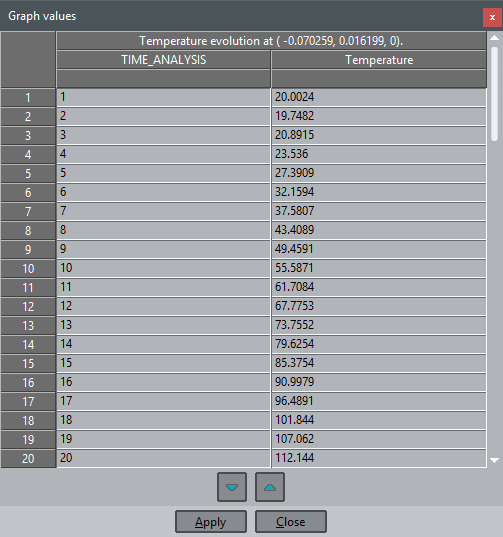The height and width of the screenshot is (537, 503).
Task: Click the scrollbar down arrow
Action: 494,461
